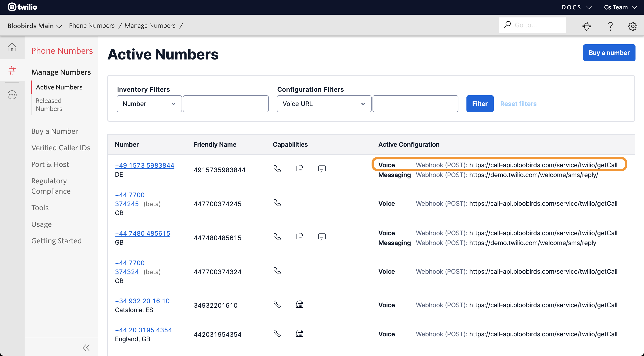Open Buy a Number in the sidebar
Viewport: 644px width, 356px height.
55,131
